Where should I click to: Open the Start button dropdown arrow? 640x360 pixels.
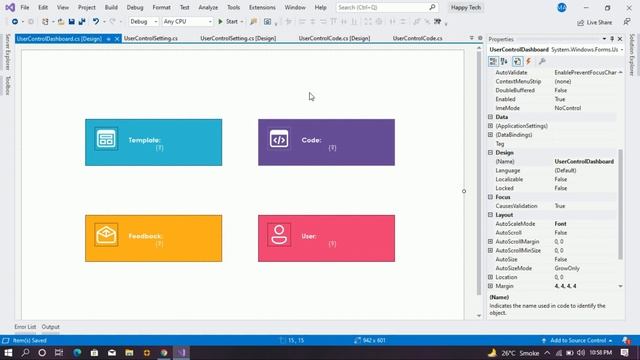pyautogui.click(x=242, y=22)
